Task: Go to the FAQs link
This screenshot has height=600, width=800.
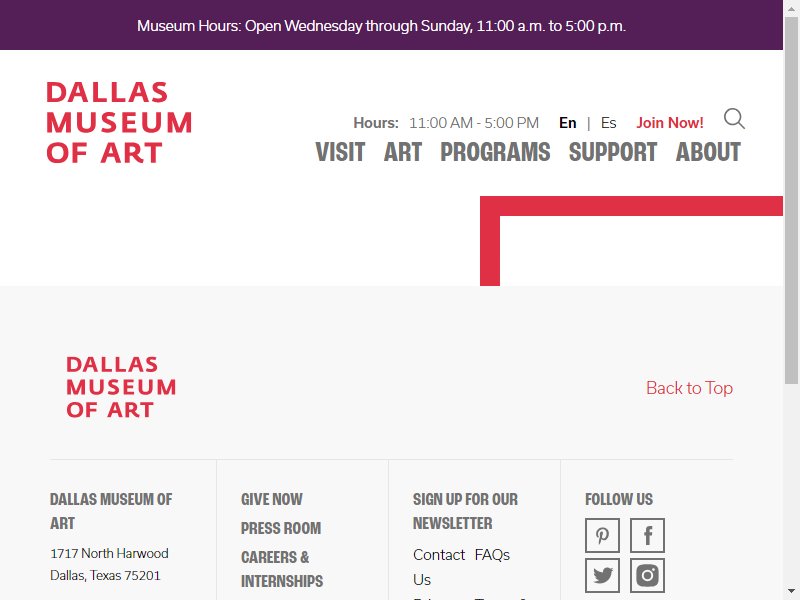Action: tap(492, 555)
